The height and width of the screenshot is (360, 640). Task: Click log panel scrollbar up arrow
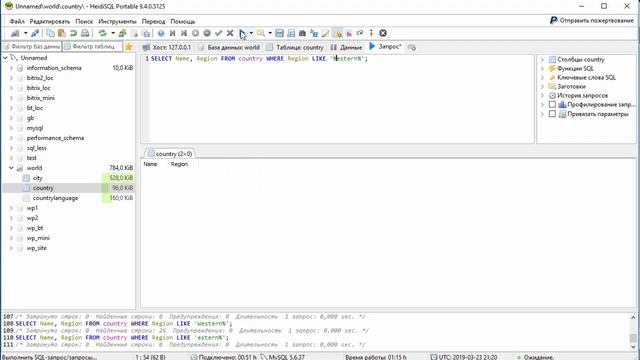pos(633,317)
